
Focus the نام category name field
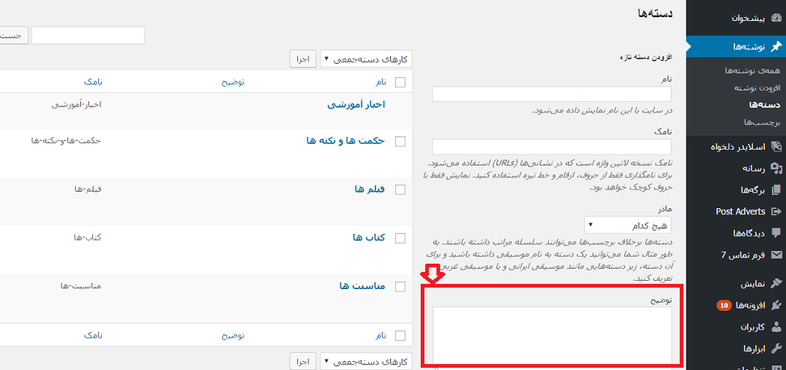pyautogui.click(x=551, y=94)
